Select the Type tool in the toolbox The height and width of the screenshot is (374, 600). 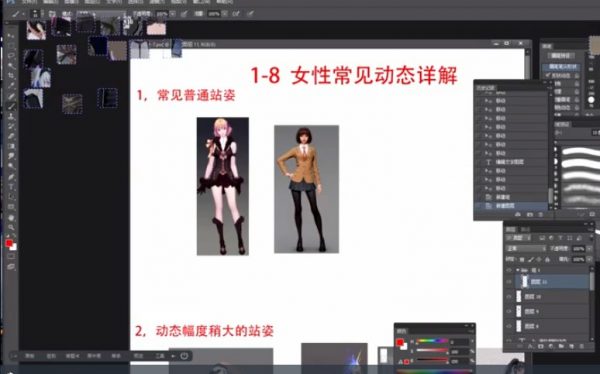11,187
